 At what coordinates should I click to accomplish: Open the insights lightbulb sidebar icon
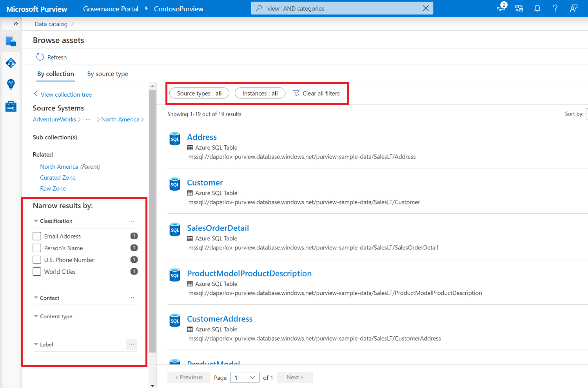(11, 84)
